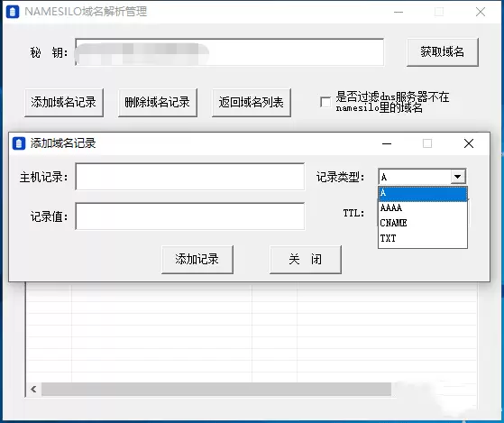Pick TXT in the record type list
Viewport: 504px width, 423px height.
423,238
